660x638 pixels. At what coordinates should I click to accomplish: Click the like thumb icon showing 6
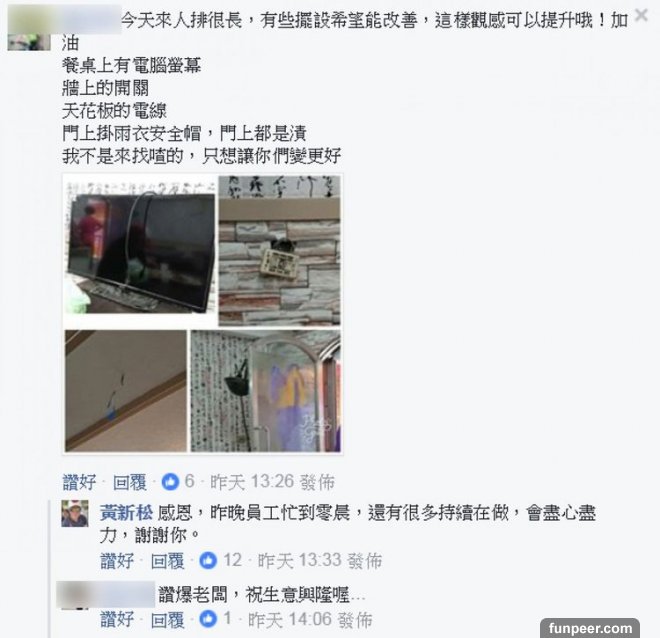(170, 481)
